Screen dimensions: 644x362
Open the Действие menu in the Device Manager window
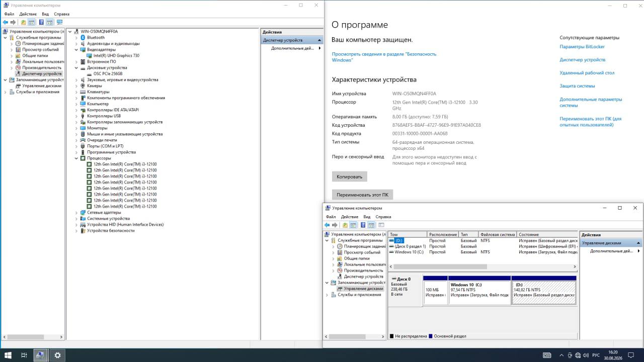coord(28,14)
